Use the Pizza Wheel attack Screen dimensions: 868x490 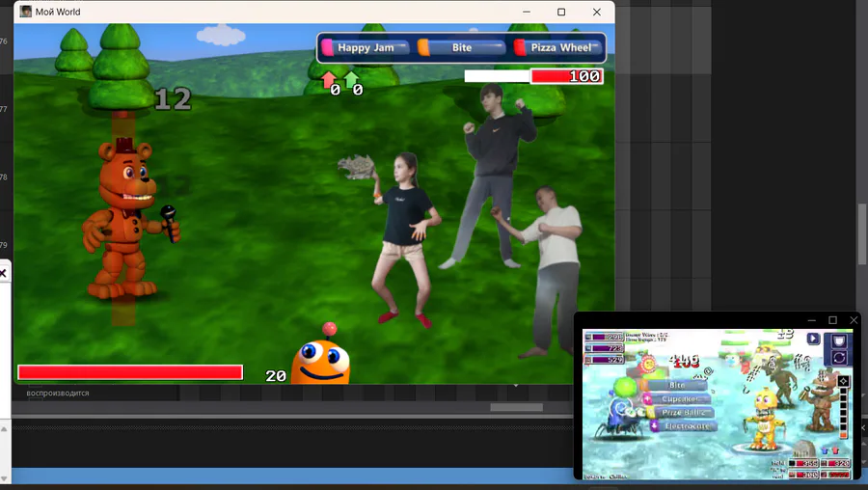(x=558, y=47)
